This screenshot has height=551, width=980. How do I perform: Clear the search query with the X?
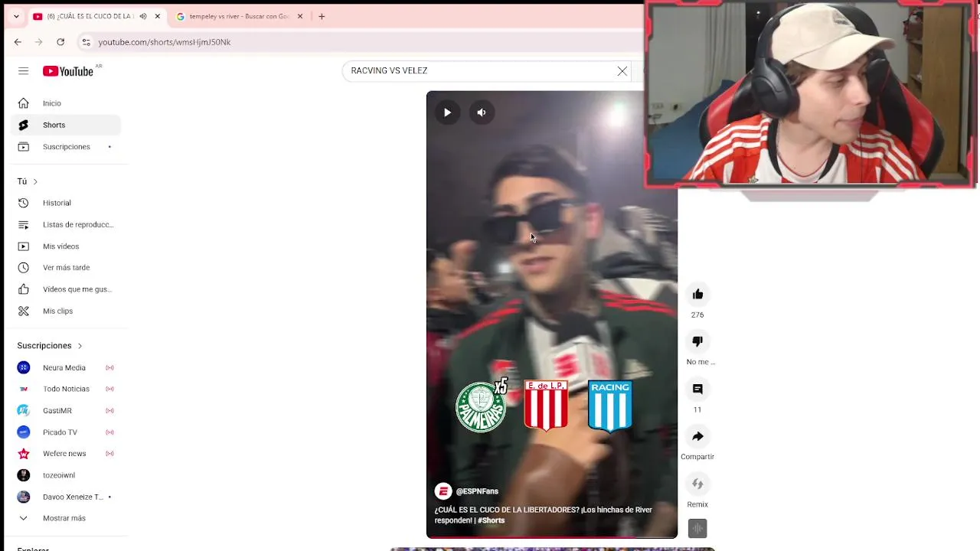pos(622,71)
